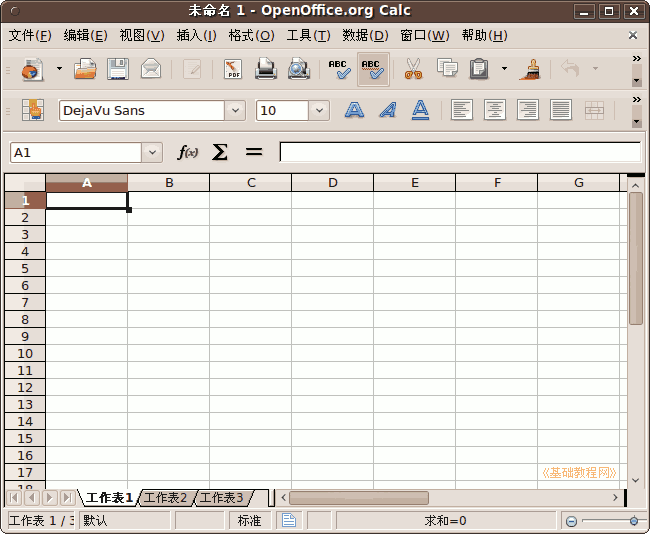
Task: Expand the Name Box dropdown
Action: (152, 153)
